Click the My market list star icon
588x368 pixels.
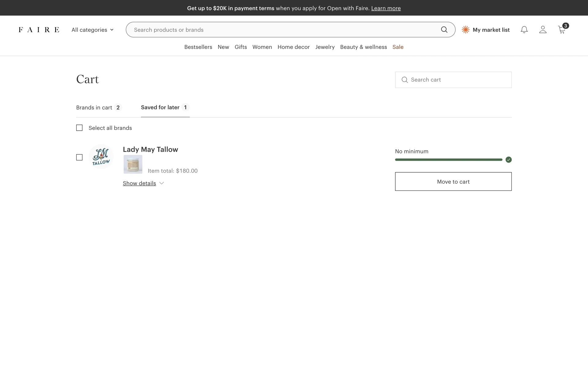click(x=466, y=30)
